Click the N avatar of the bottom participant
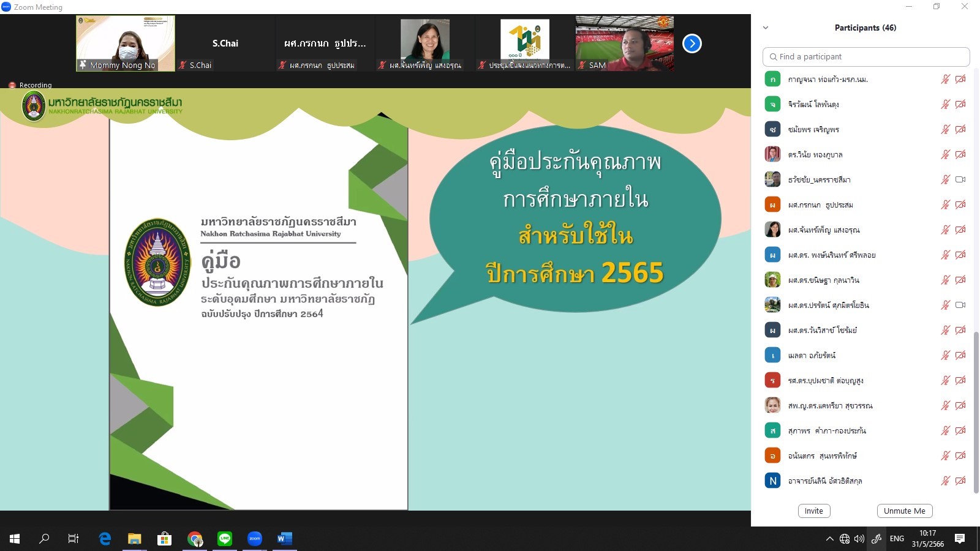 point(772,481)
